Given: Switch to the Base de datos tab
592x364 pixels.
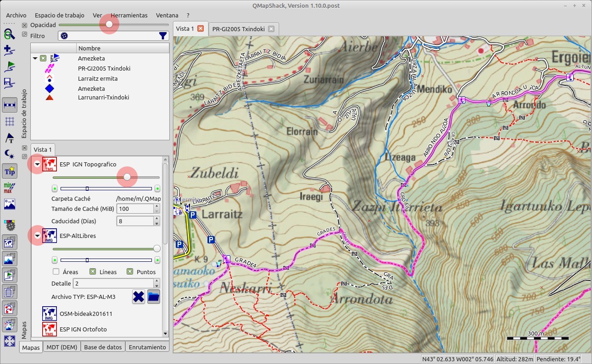Looking at the screenshot, I should coord(103,347).
